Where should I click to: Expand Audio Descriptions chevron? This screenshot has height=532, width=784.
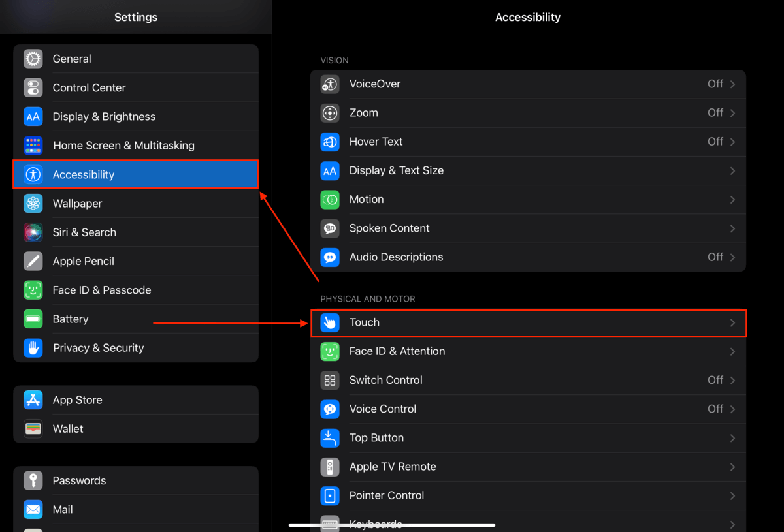click(733, 257)
